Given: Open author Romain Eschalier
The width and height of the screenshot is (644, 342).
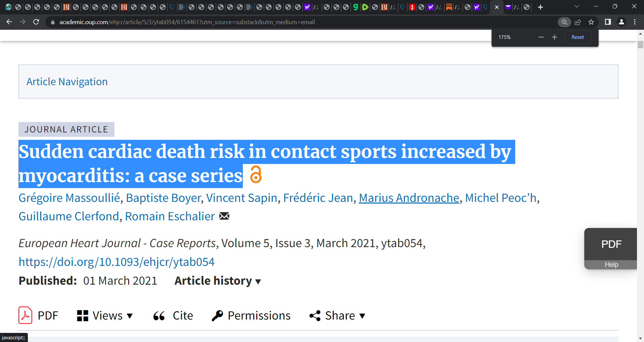Looking at the screenshot, I should (170, 216).
